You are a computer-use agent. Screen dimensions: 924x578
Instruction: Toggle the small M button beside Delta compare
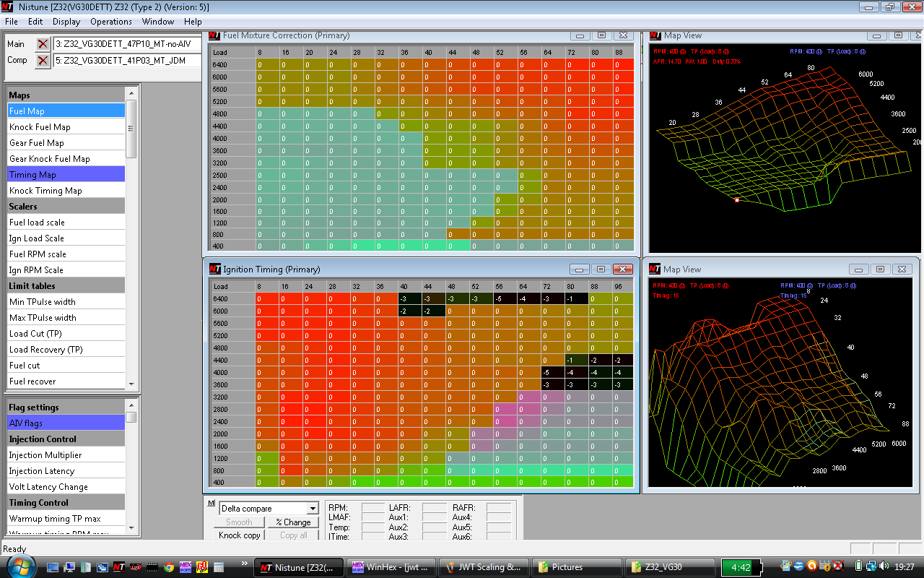(211, 504)
